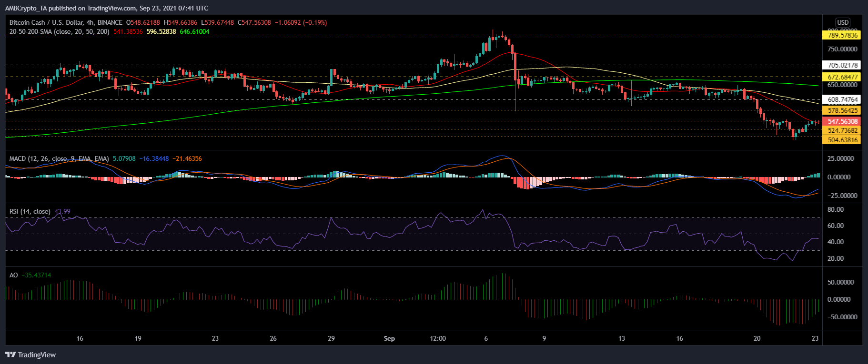Click the 60.00 tick on RSI axis

click(836, 226)
